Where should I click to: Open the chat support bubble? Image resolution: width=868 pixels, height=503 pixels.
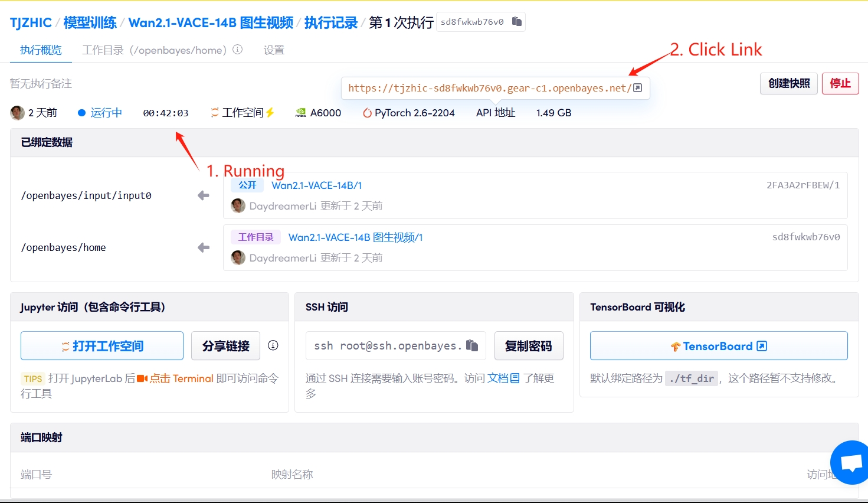tap(851, 462)
